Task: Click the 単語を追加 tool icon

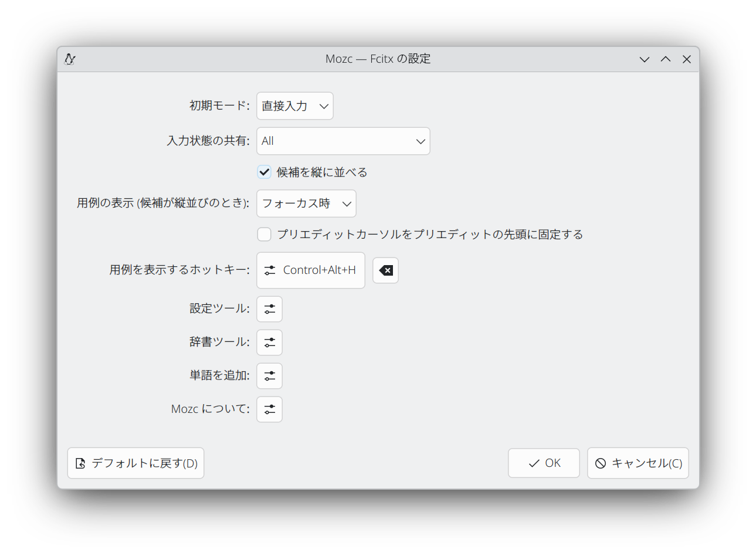Action: point(269,376)
